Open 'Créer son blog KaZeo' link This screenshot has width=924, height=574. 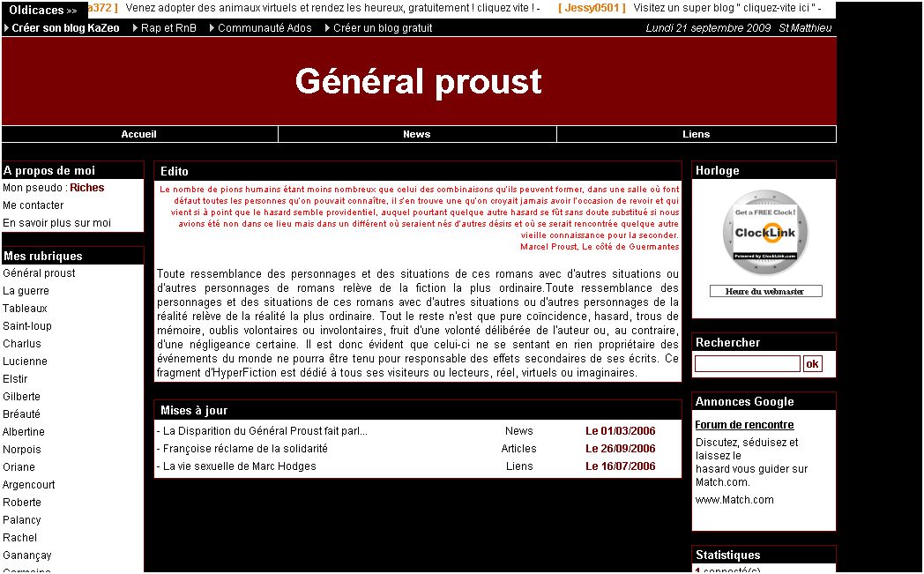click(x=65, y=28)
